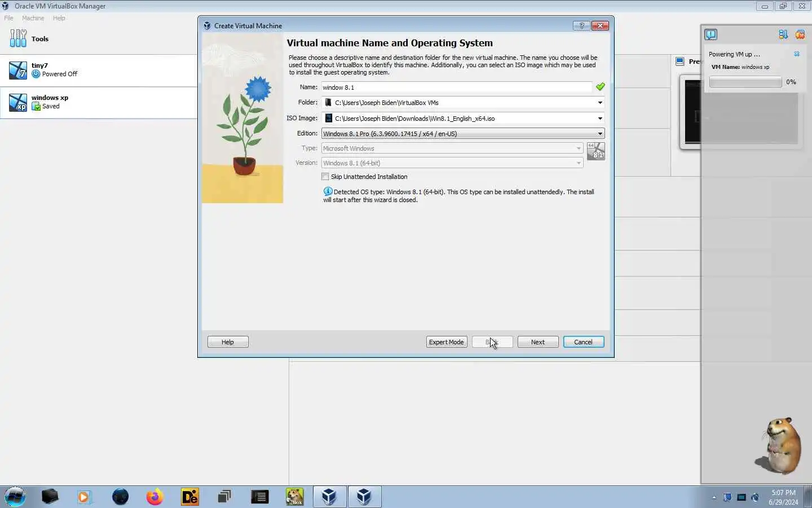Switch to Expert Mode
Screen dimensions: 812x508
[446, 342]
